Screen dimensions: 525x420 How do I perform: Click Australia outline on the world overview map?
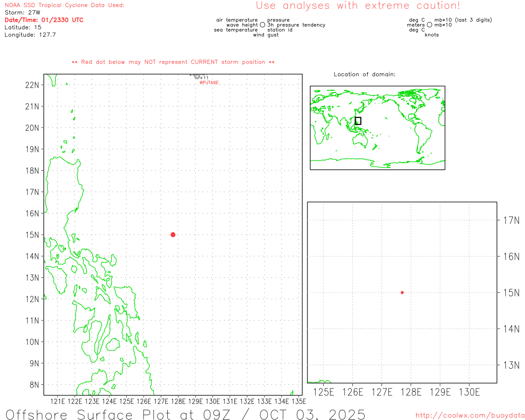(361, 140)
